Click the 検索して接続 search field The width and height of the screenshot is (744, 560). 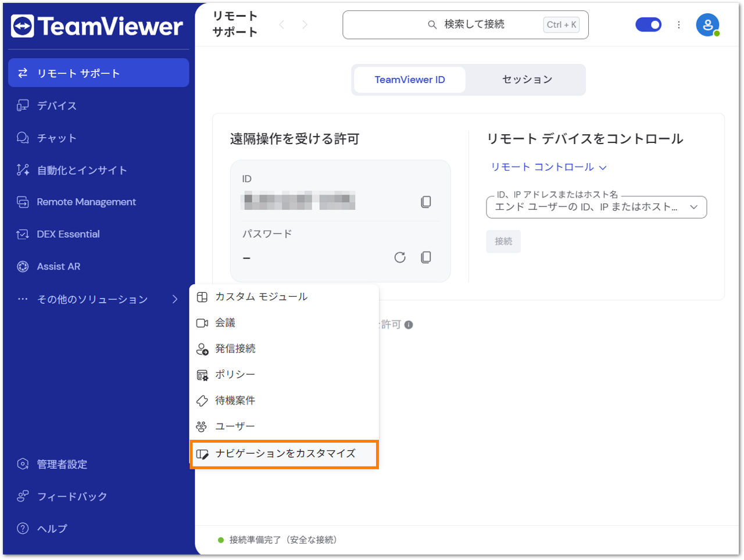click(x=466, y=24)
